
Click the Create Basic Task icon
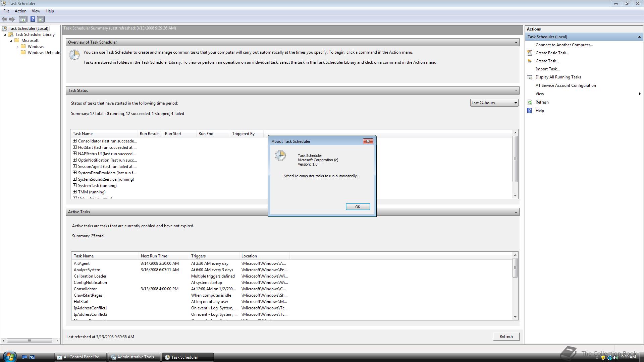530,53
